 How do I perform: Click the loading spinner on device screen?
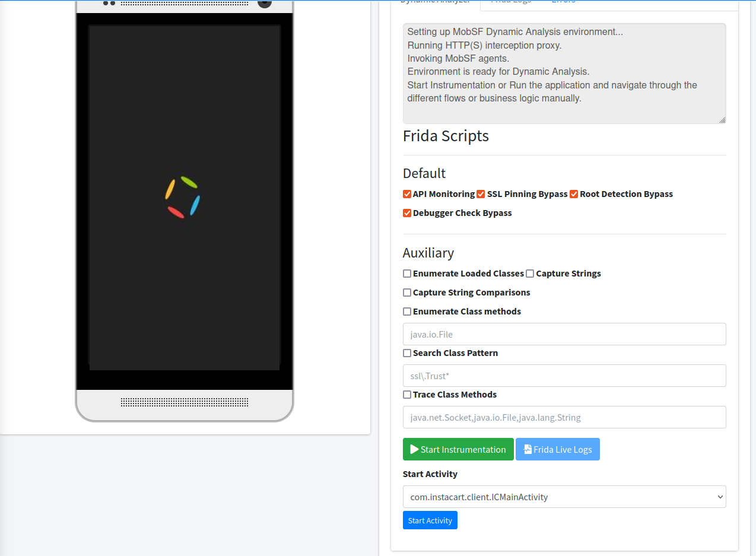click(182, 197)
